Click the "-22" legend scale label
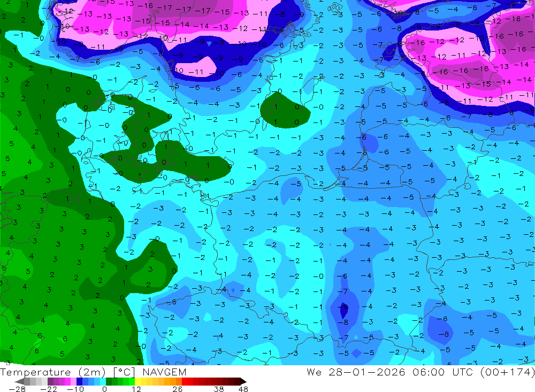The height and width of the screenshot is (392, 535). [x=49, y=389]
